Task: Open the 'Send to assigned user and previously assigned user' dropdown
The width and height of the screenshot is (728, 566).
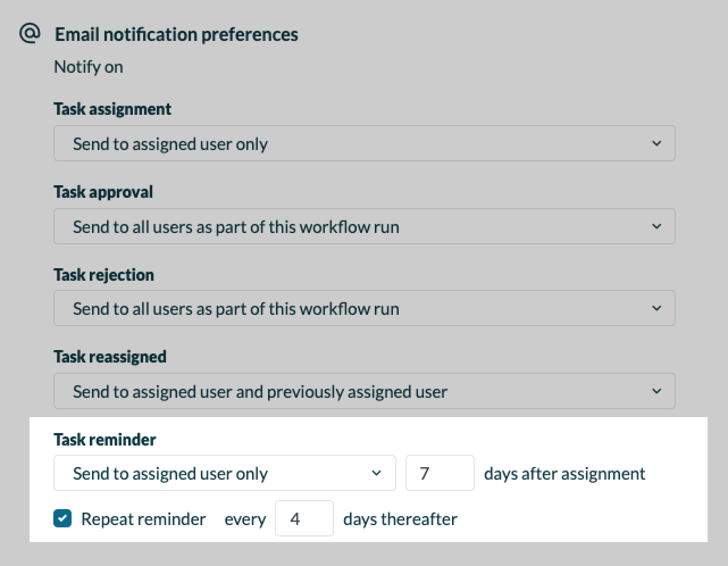Action: pyautogui.click(x=363, y=391)
